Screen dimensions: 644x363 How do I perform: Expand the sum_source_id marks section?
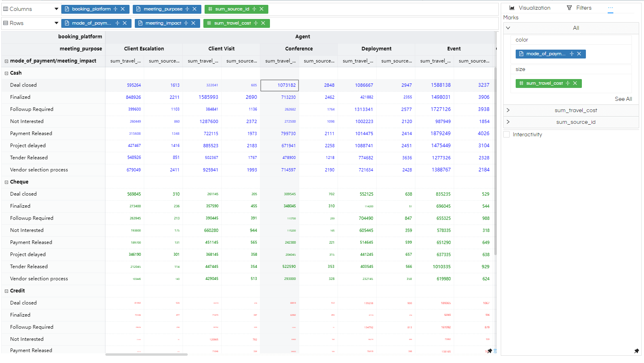point(508,122)
